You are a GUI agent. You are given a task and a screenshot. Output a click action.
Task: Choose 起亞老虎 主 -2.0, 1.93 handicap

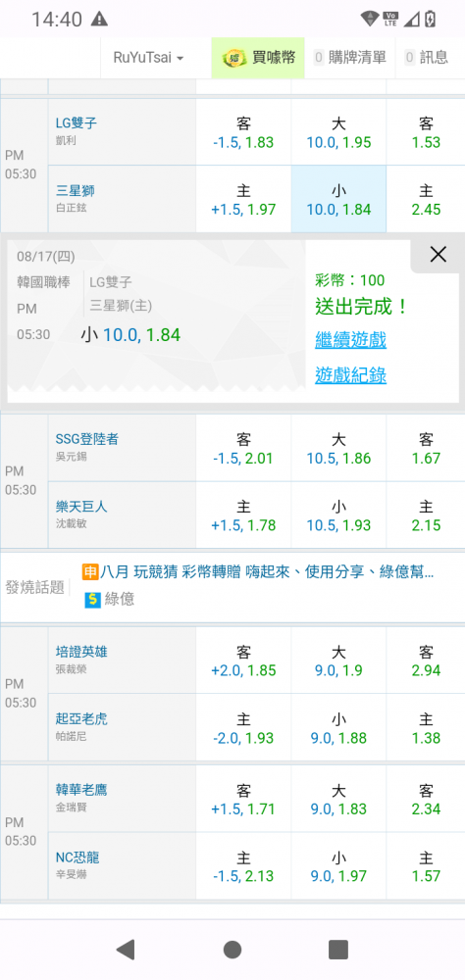243,728
